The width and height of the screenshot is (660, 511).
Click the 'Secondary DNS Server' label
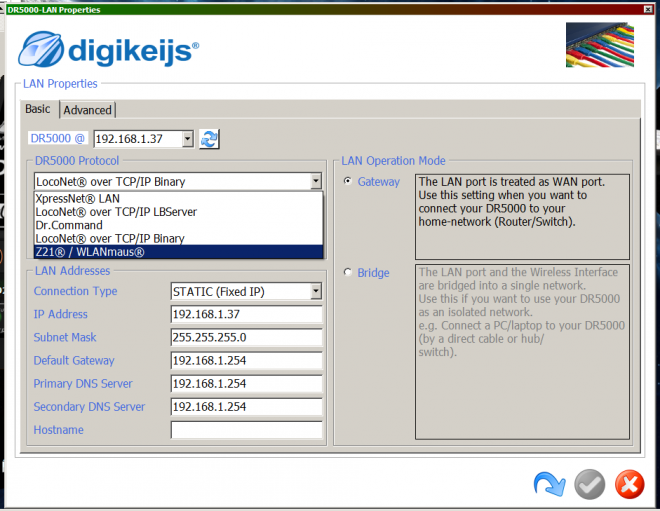pos(89,407)
